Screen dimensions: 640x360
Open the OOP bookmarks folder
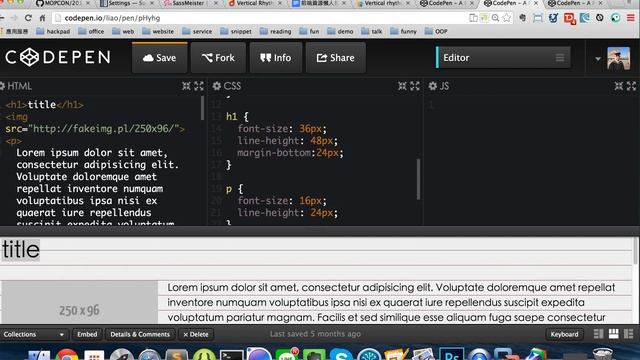coord(436,31)
